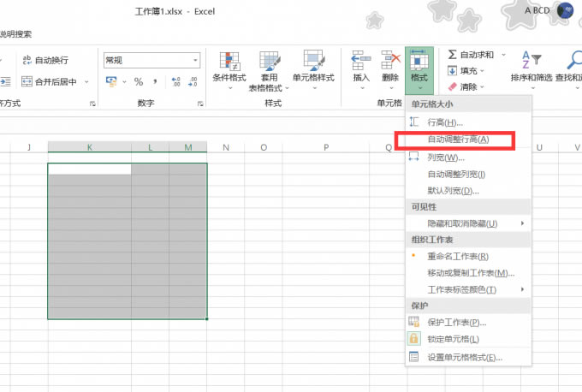Select column K header
The image size is (582, 392).
coord(90,148)
